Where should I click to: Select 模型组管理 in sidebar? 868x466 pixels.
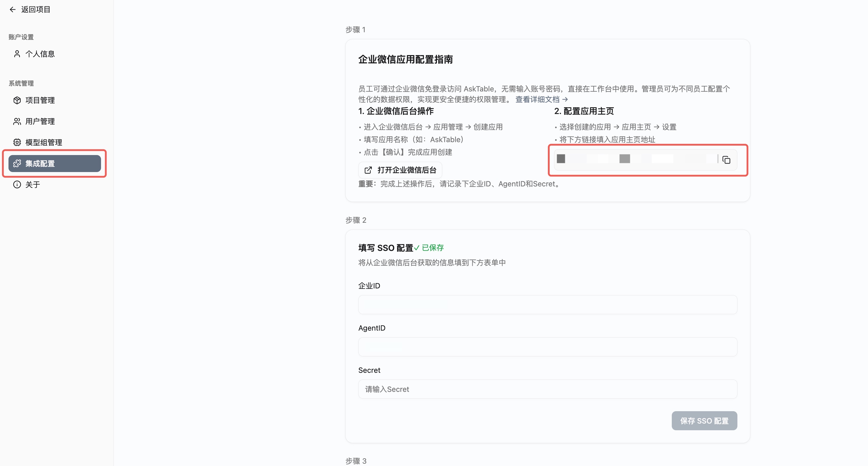pos(44,142)
